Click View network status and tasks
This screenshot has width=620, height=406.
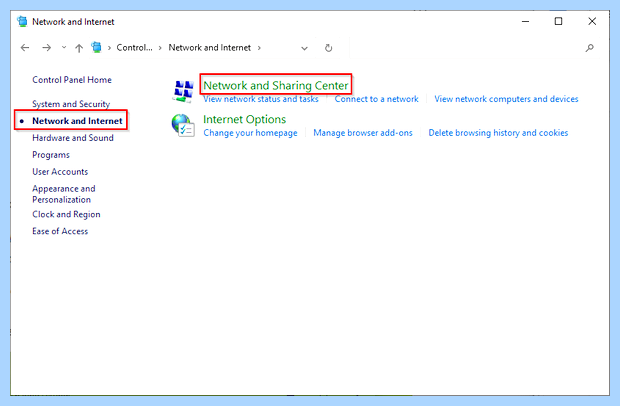point(261,99)
